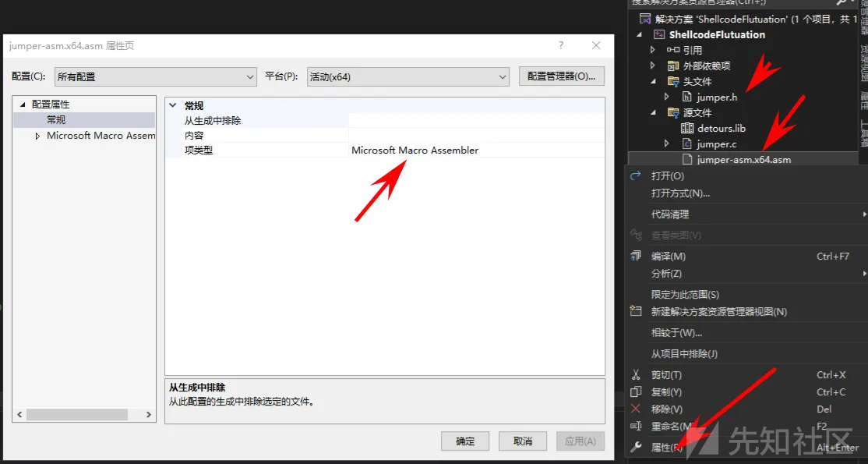Viewport: 868px width, 464px height.
Task: Click the 源文件 filter folder icon
Action: pos(673,112)
